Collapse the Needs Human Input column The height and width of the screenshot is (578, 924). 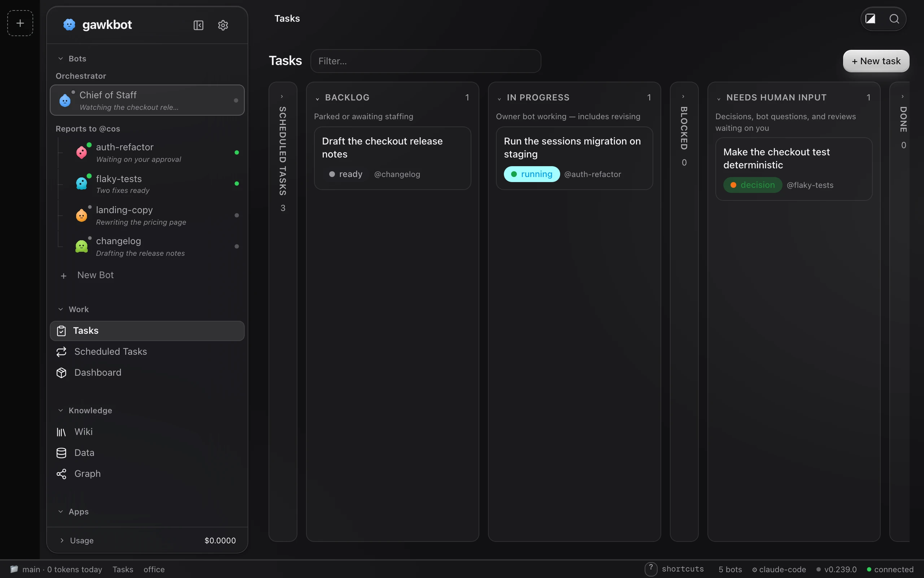point(719,99)
